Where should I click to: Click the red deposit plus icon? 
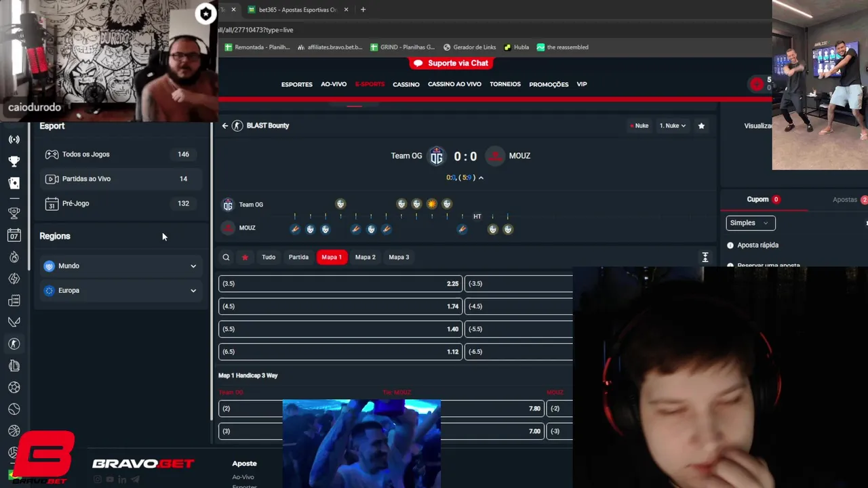(x=757, y=84)
